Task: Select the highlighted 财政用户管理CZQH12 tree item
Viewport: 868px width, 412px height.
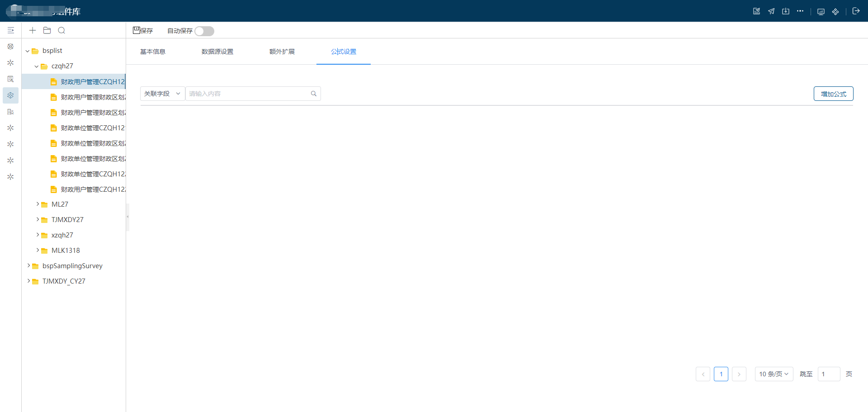Action: click(x=74, y=82)
